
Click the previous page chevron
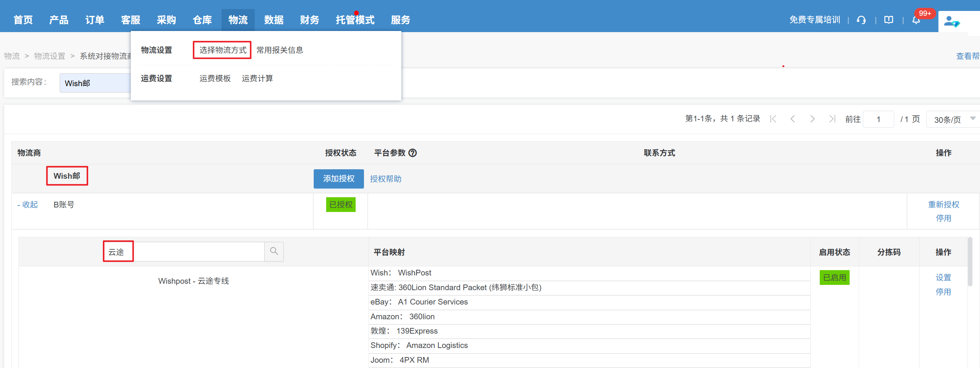(x=793, y=119)
